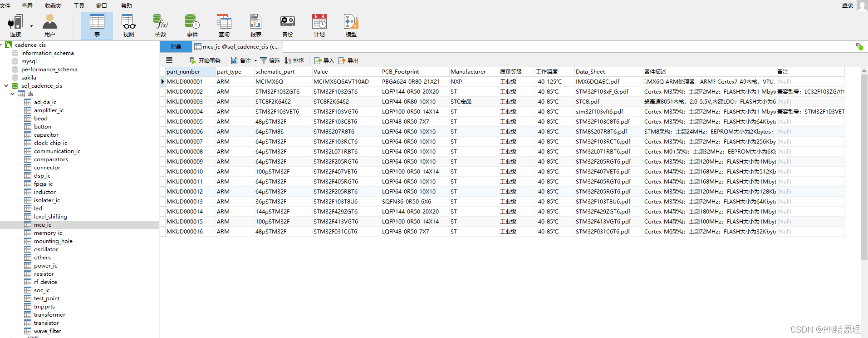Click the Filter (筛选) button

point(270,60)
